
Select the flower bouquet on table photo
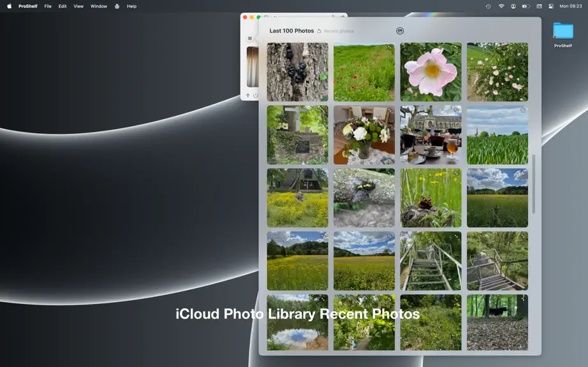(x=364, y=135)
